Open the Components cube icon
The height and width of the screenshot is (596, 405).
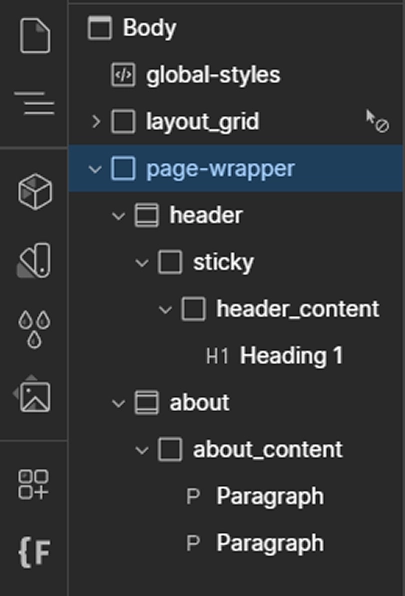35,192
